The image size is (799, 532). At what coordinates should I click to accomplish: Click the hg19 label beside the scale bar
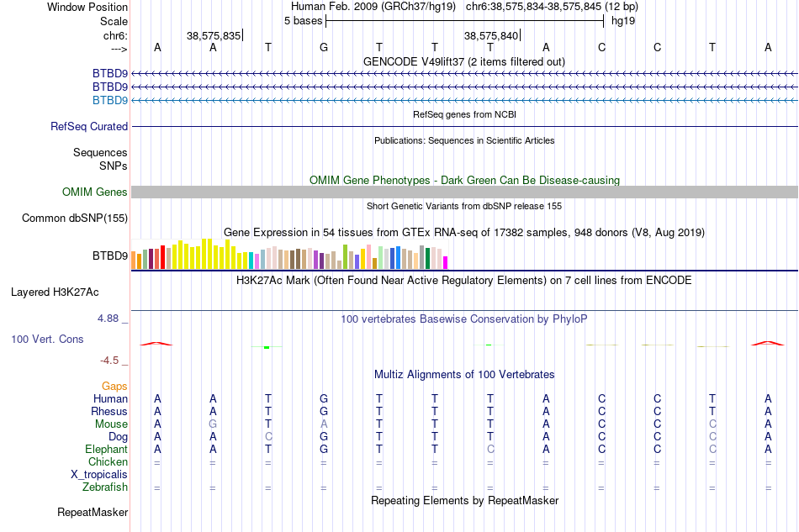coord(623,21)
